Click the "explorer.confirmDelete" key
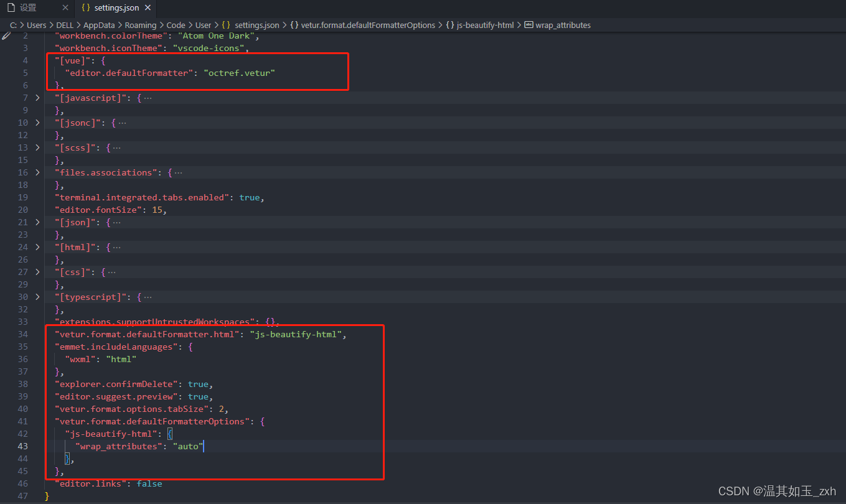This screenshot has height=504, width=846. click(x=116, y=384)
